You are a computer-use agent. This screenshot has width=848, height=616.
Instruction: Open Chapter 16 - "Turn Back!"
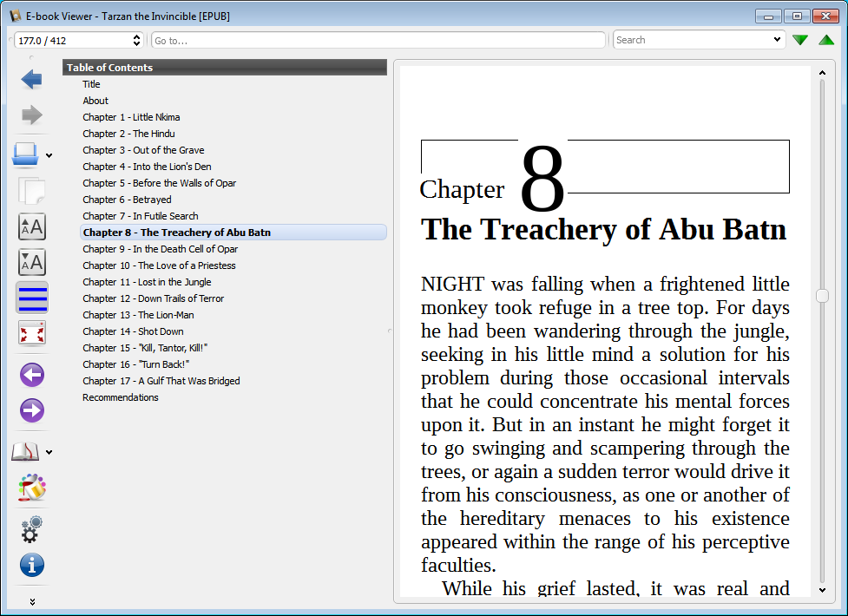(135, 364)
